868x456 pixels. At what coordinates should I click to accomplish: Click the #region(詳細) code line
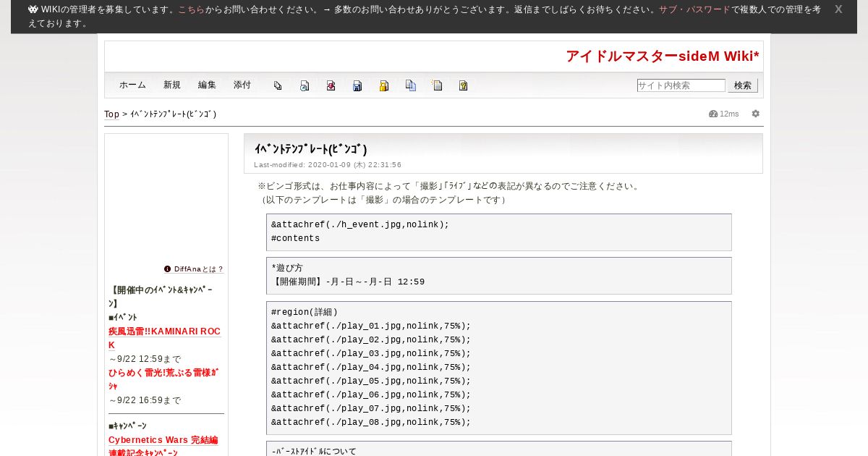click(x=305, y=312)
